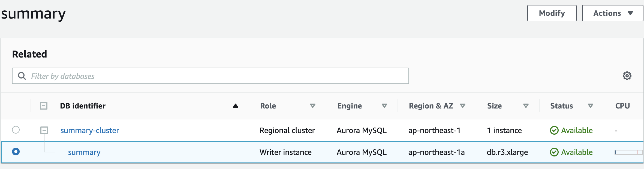Click the Available status checkmark for summary-cluster
The height and width of the screenshot is (169, 644).
pyautogui.click(x=554, y=131)
